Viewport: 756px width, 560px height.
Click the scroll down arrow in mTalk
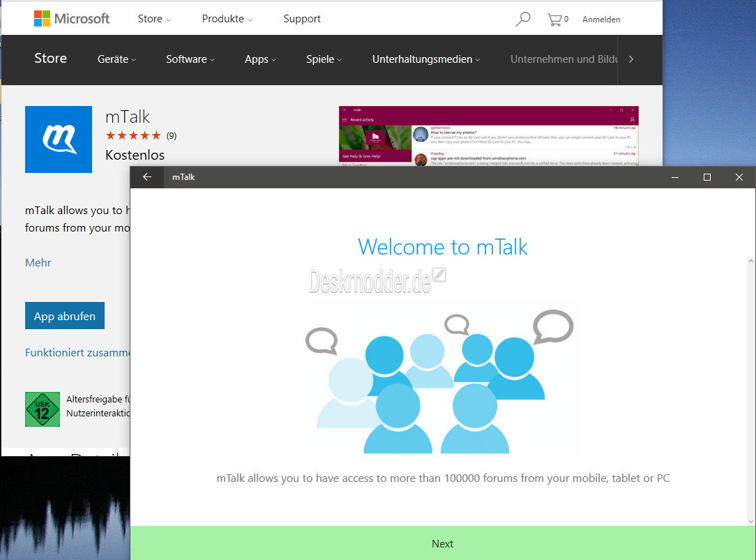click(750, 521)
